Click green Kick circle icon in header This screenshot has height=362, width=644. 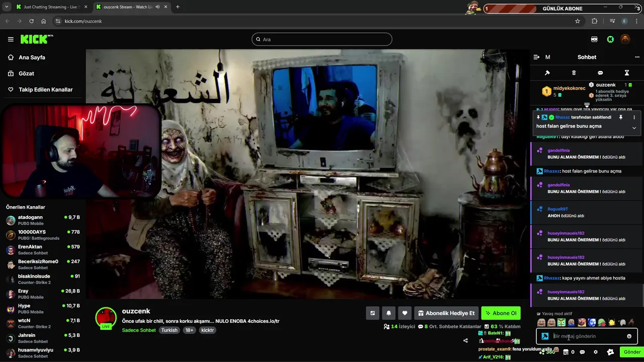(610, 39)
